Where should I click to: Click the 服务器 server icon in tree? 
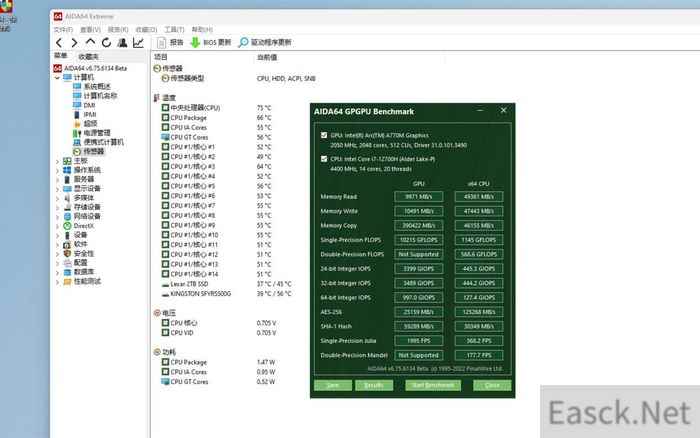pos(67,179)
